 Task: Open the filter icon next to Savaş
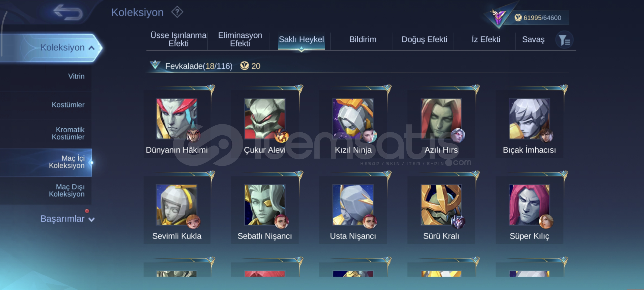tap(565, 40)
